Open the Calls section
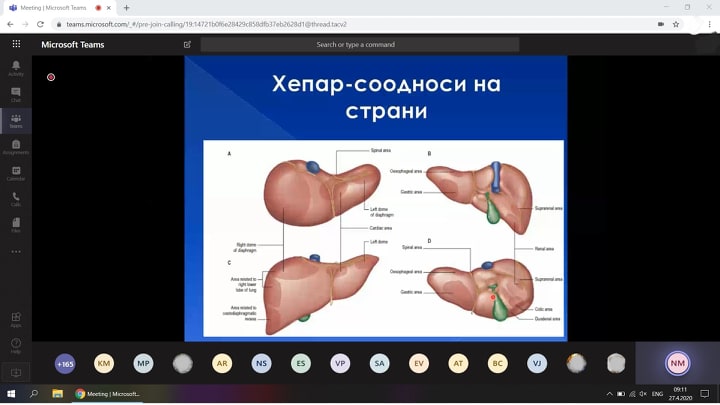 [15, 198]
